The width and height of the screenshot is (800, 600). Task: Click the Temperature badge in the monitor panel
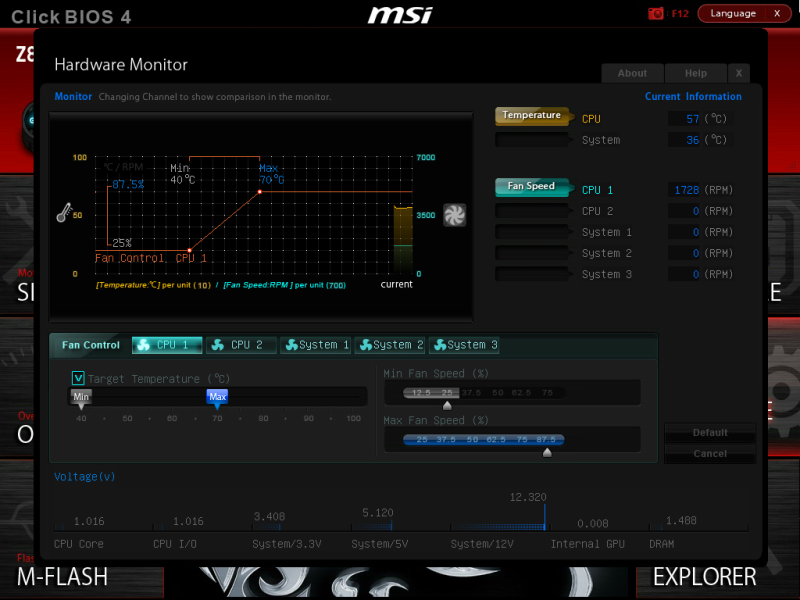click(x=531, y=116)
